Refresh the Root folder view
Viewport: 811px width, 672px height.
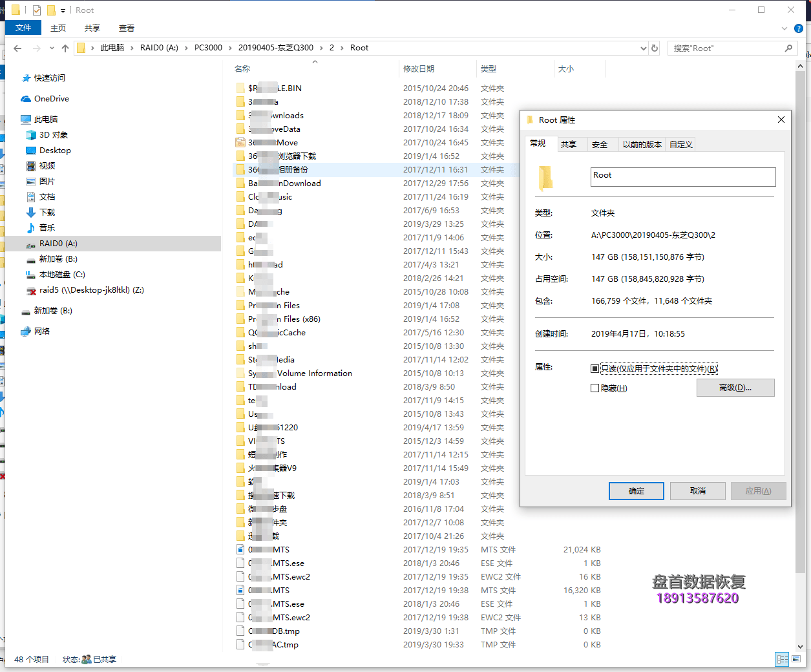click(655, 48)
